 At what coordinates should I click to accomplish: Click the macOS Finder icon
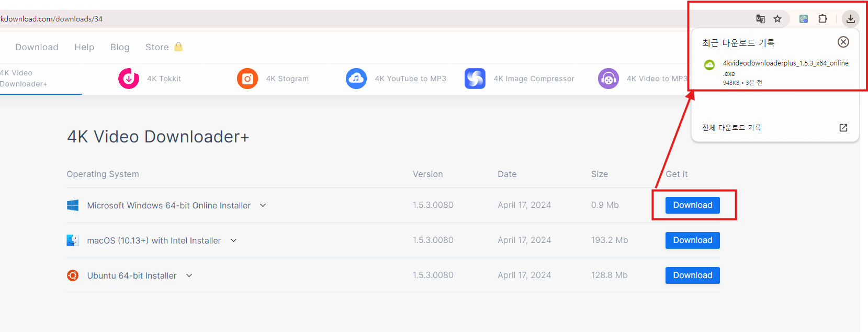[73, 240]
